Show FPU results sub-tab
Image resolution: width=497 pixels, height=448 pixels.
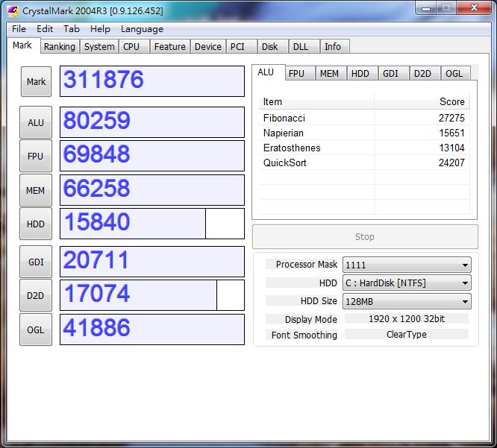tap(300, 74)
